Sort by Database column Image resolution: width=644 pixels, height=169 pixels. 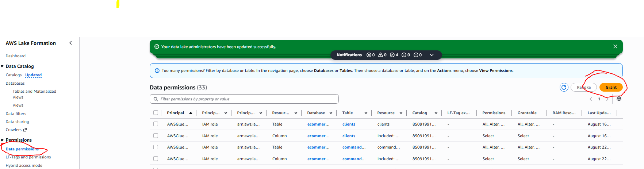coord(331,113)
